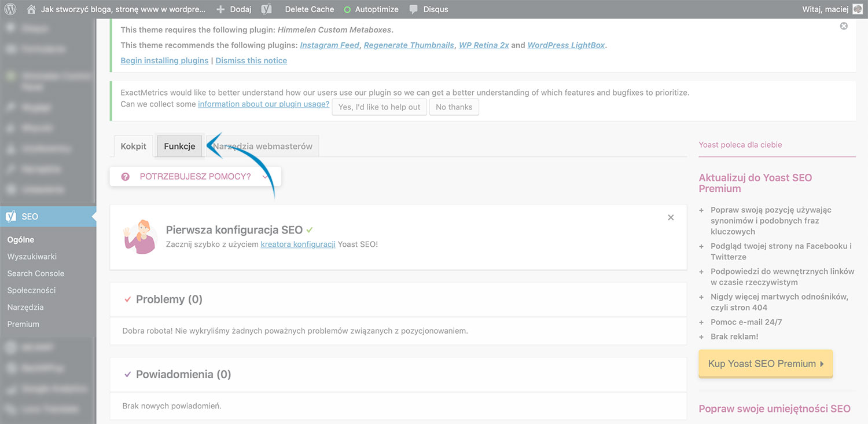Click Begin installing plugins link

(x=164, y=61)
